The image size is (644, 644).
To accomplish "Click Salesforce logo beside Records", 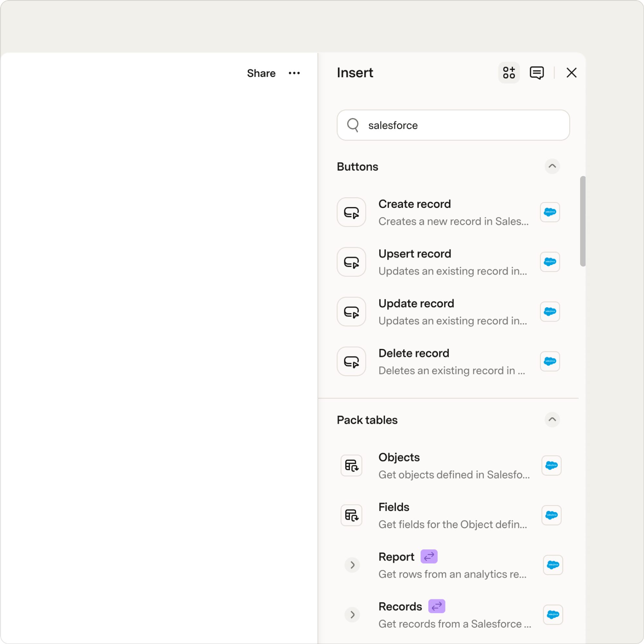I will click(553, 614).
